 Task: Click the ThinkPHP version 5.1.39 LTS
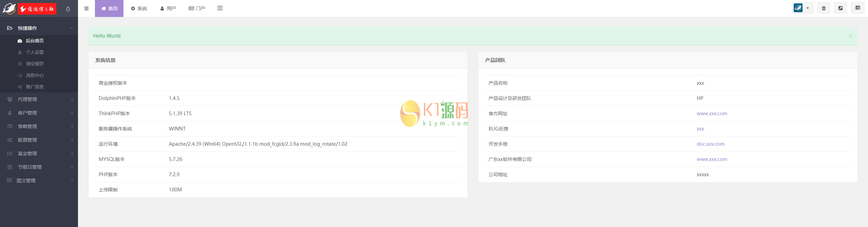(x=180, y=113)
